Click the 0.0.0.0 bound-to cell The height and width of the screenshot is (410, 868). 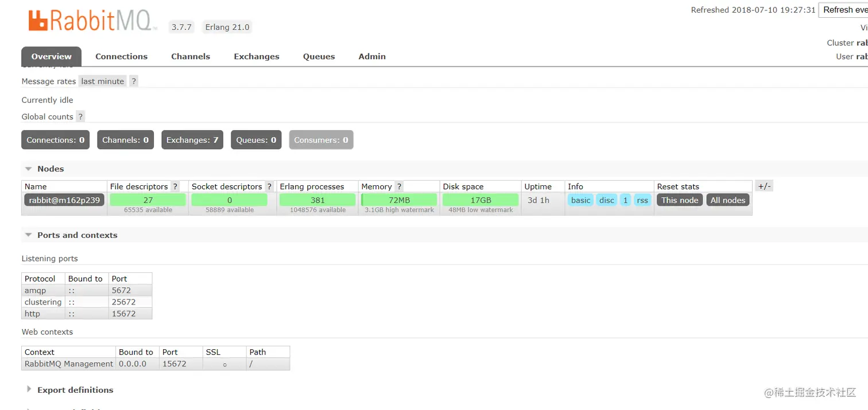(138, 364)
